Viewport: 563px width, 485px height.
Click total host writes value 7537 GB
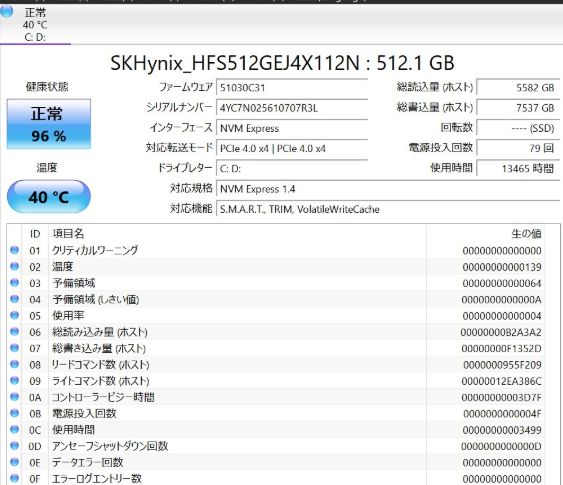[518, 108]
